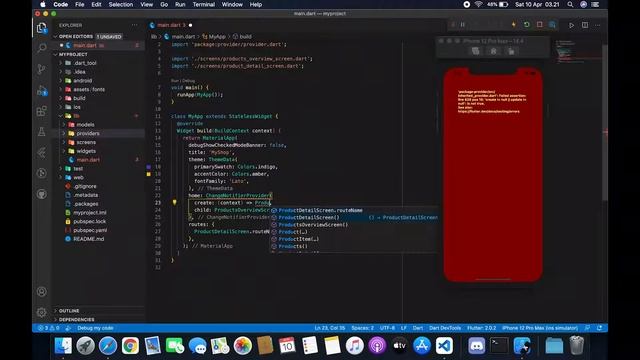Open the Go menu
The height and width of the screenshot is (360, 640).
point(164,4)
